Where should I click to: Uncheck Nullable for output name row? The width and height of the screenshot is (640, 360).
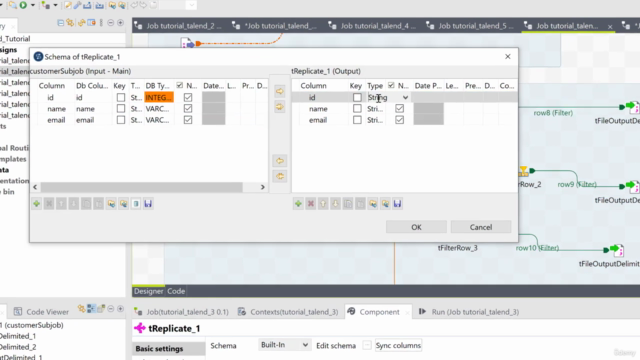coord(400,109)
